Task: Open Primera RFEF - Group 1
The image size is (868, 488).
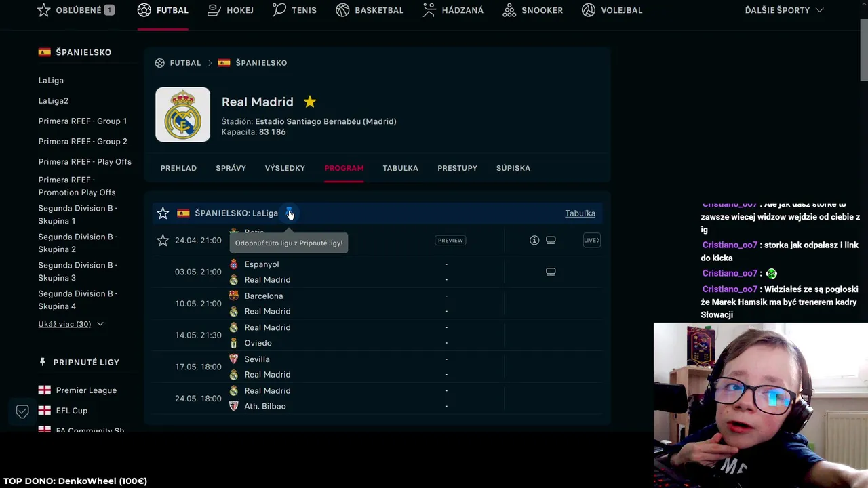Action: tap(83, 121)
